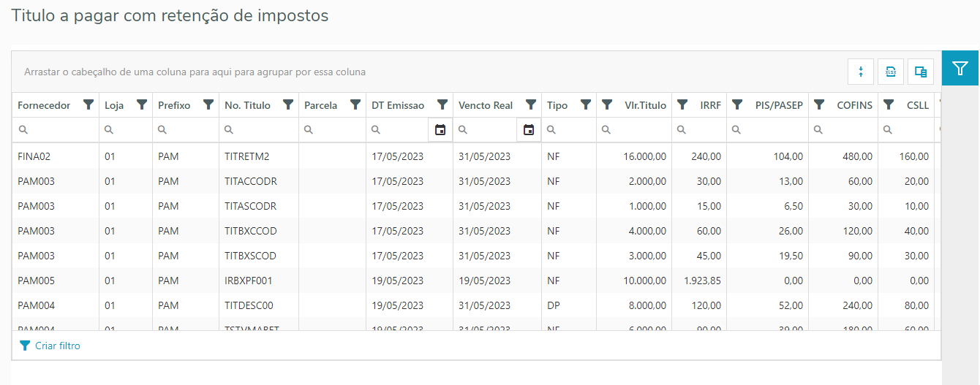Click the Parcela column filter funnel
Image resolution: width=980 pixels, height=385 pixels.
(355, 105)
